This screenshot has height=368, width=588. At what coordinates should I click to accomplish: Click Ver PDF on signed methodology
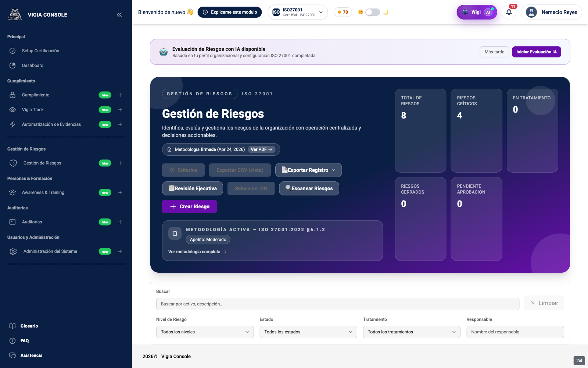click(261, 149)
